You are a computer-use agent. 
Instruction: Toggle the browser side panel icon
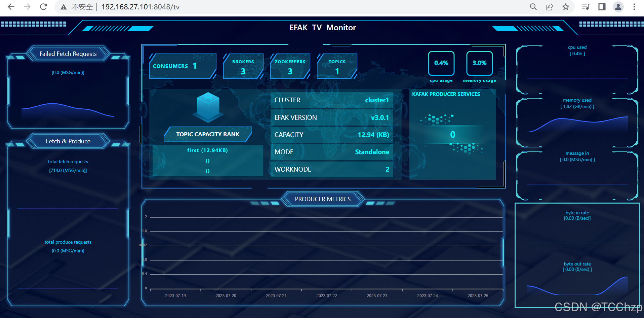[602, 7]
